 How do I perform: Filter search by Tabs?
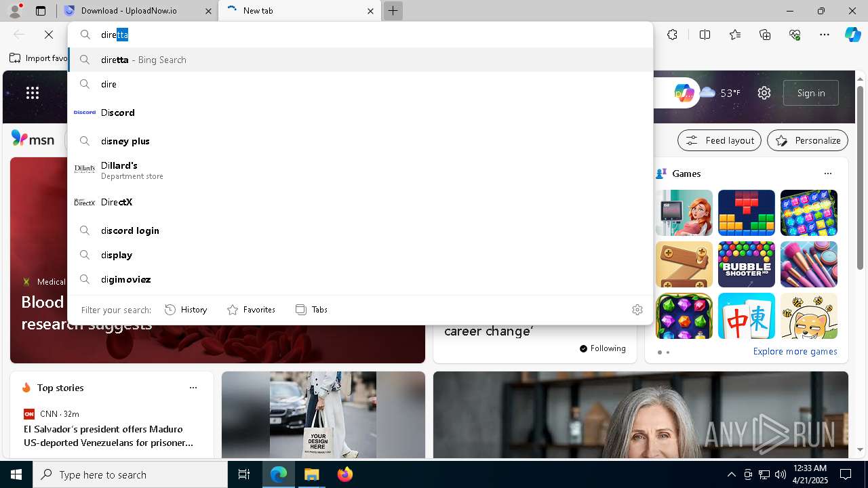click(x=311, y=310)
